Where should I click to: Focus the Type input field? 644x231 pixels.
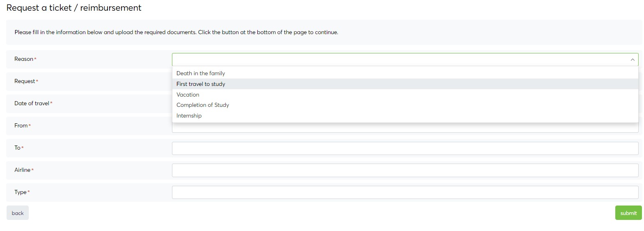point(405,192)
